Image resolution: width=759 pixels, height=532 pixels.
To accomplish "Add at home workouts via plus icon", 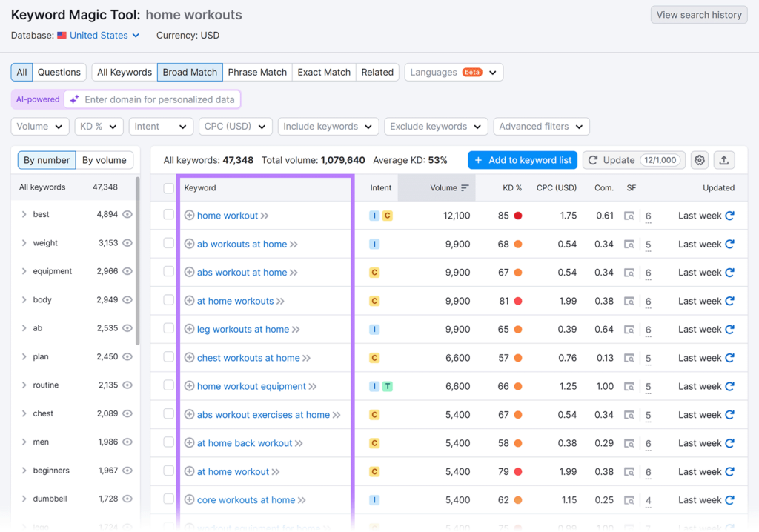I will 189,301.
